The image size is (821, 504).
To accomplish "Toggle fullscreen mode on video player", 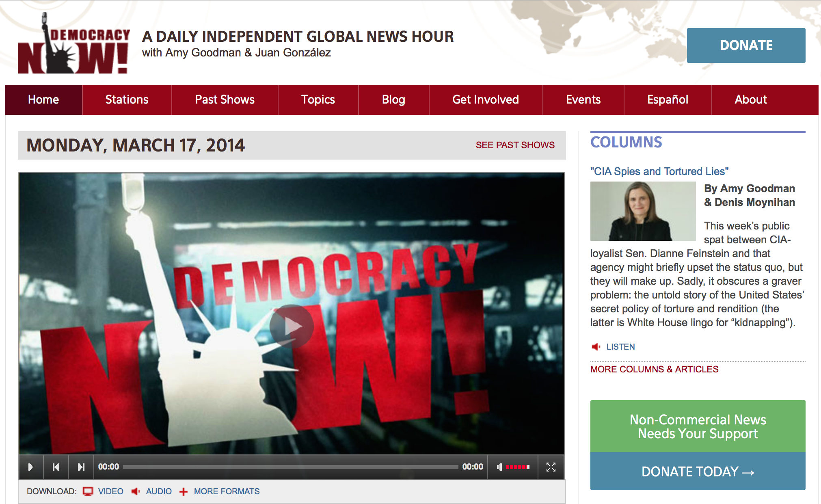I will click(551, 467).
